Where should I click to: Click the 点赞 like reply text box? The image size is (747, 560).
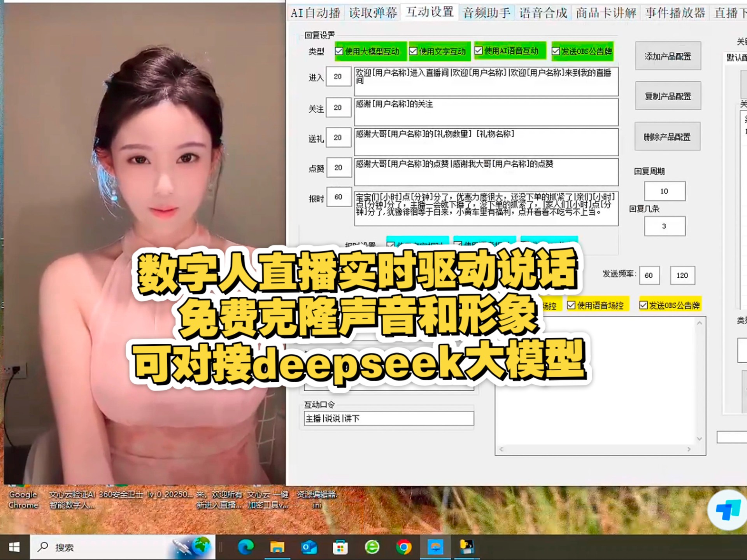click(486, 172)
